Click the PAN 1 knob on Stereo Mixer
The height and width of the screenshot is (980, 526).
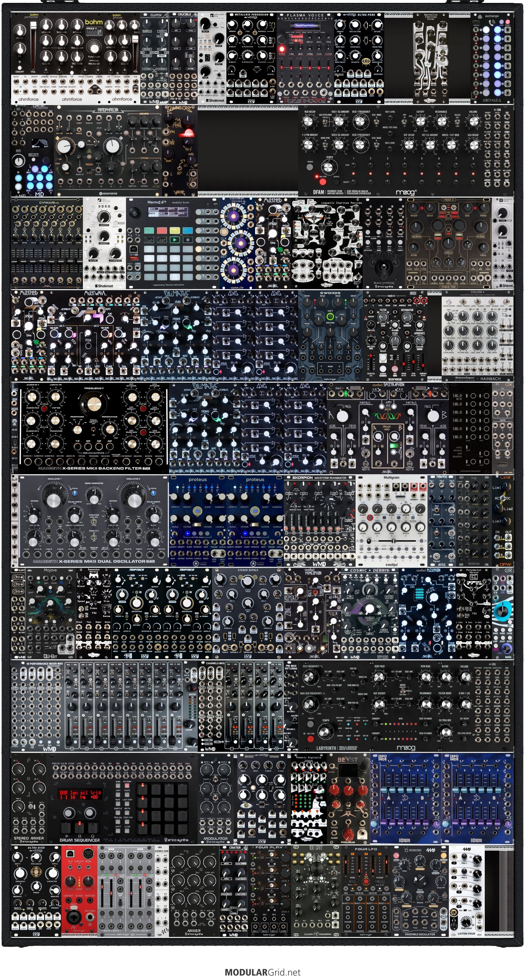[x=18, y=806]
